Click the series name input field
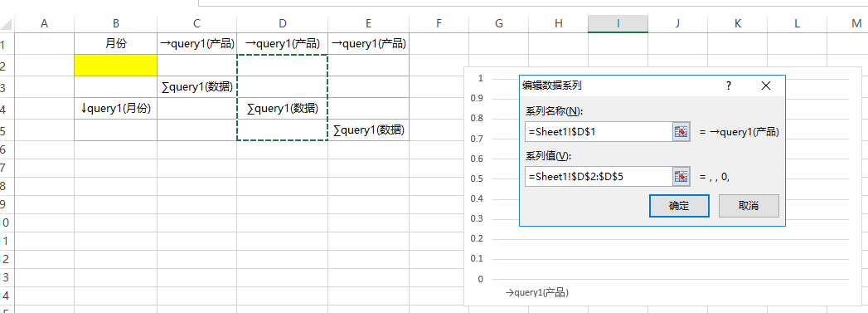 point(599,132)
